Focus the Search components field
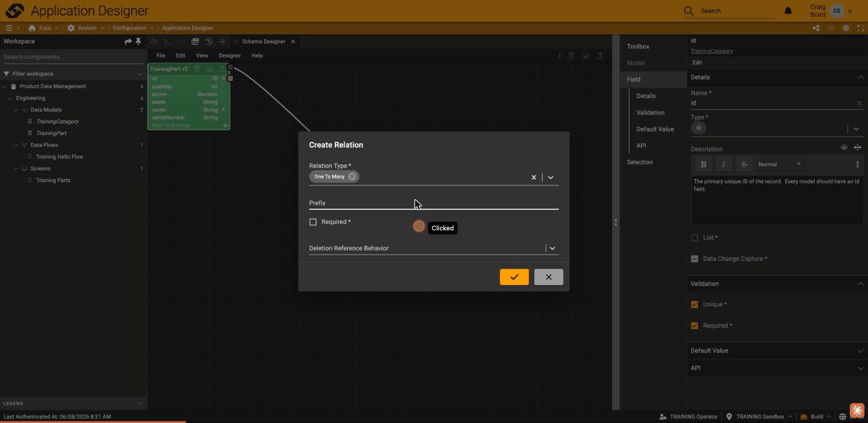 [73, 57]
